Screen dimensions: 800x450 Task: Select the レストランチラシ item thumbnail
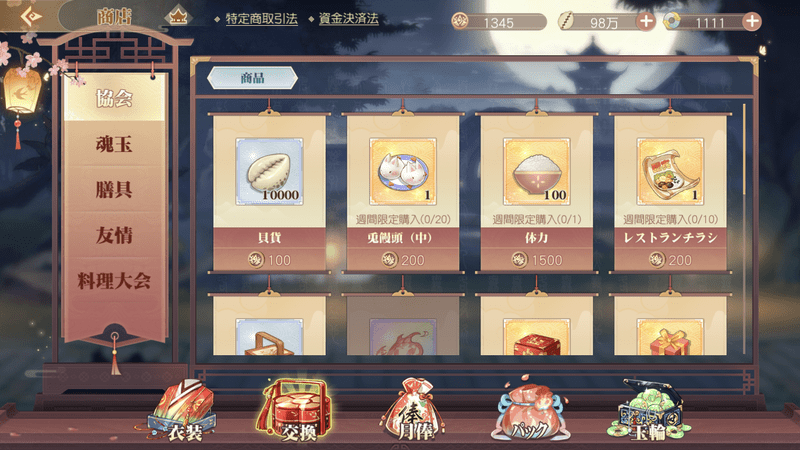pyautogui.click(x=670, y=171)
